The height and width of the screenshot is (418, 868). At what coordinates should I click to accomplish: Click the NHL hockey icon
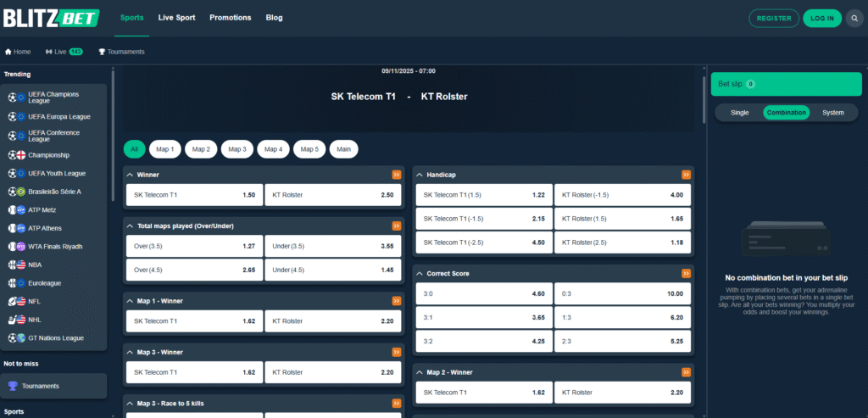click(12, 320)
